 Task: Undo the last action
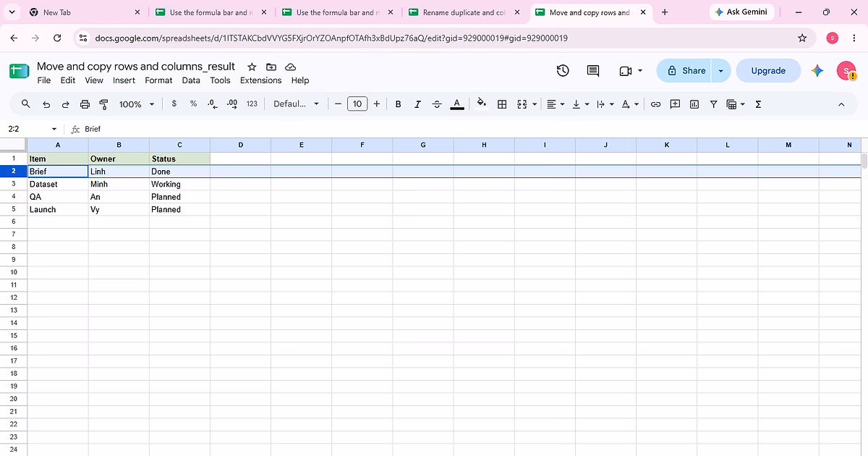pyautogui.click(x=46, y=104)
